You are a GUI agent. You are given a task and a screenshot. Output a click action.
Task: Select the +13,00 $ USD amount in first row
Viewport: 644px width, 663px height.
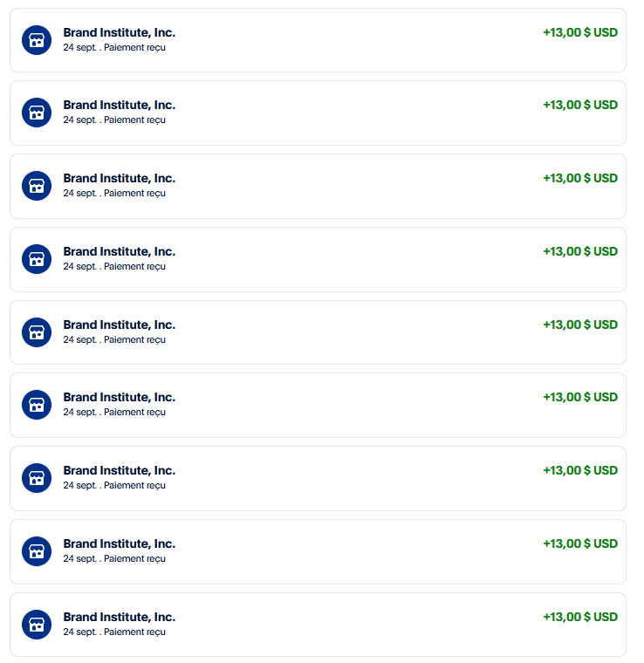click(580, 32)
